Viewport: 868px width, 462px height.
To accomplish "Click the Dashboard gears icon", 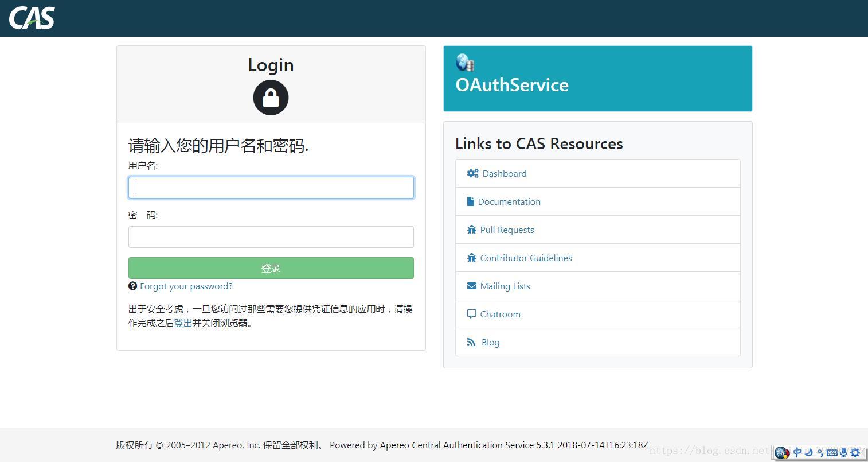I will [x=472, y=173].
